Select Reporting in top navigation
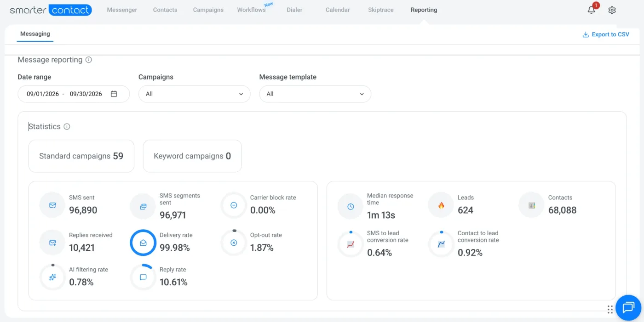The image size is (644, 322). tap(424, 10)
